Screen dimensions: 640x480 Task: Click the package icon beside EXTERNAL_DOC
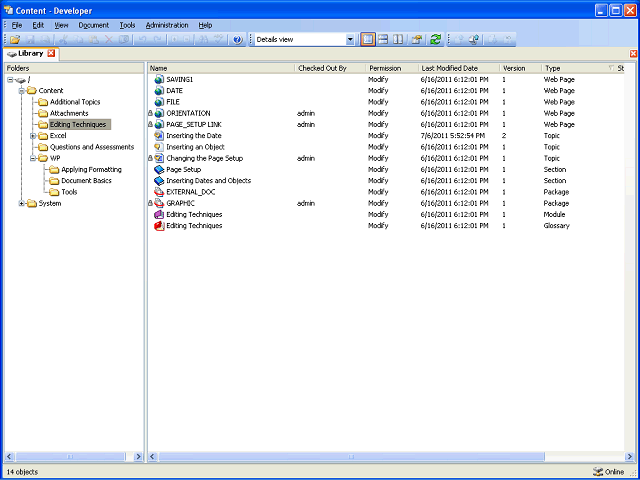(x=159, y=192)
